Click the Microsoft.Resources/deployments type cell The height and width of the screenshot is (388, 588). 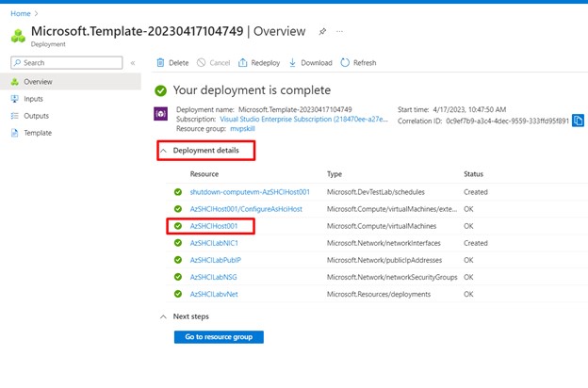tap(379, 294)
